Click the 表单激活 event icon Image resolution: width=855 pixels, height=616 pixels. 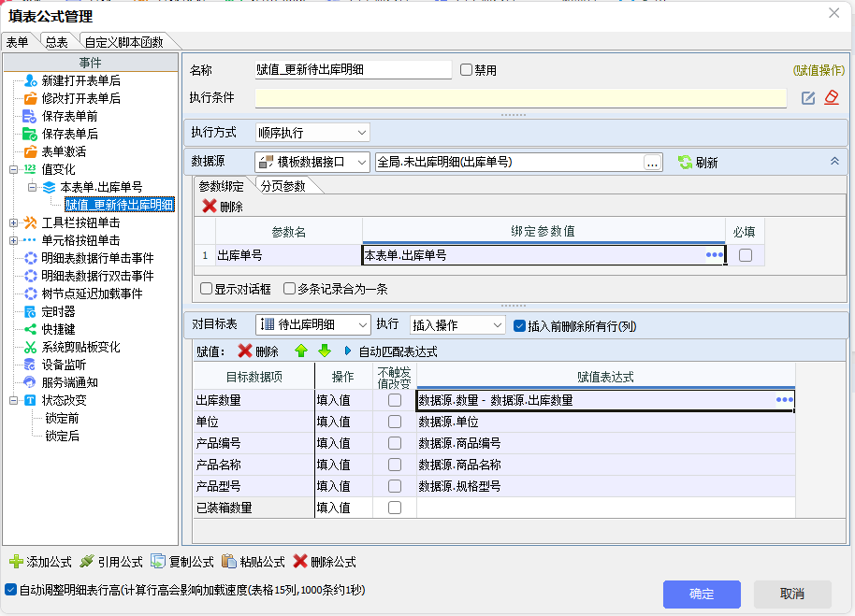tap(31, 152)
